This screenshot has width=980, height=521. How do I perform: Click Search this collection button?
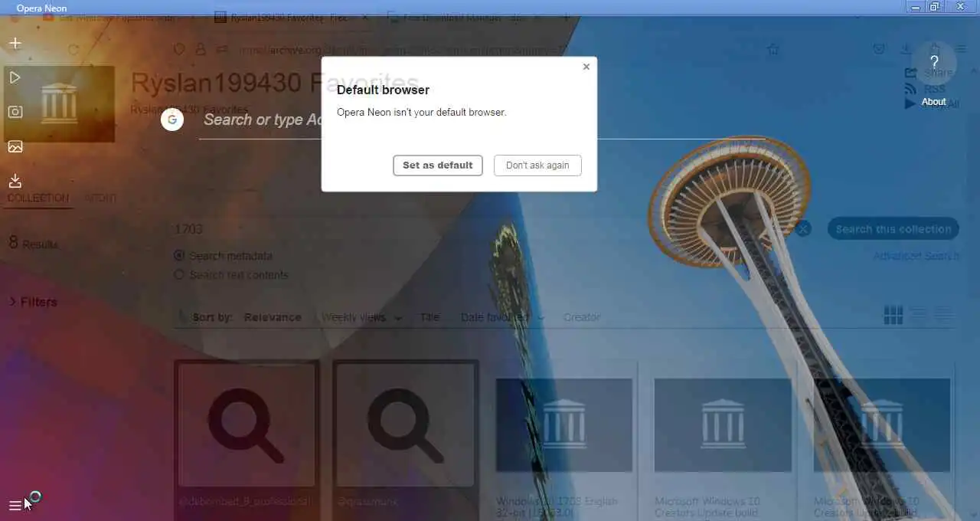coord(893,229)
